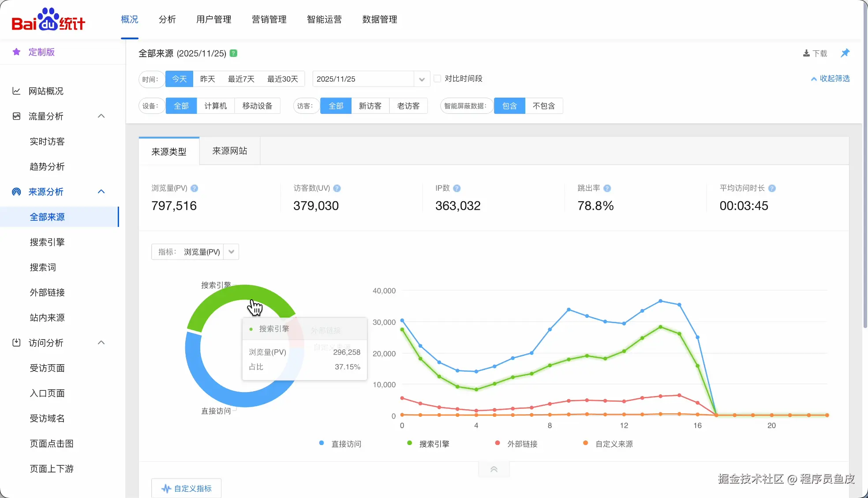Click the pin icon next to download
Viewport: 868px width, 498px height.
845,53
